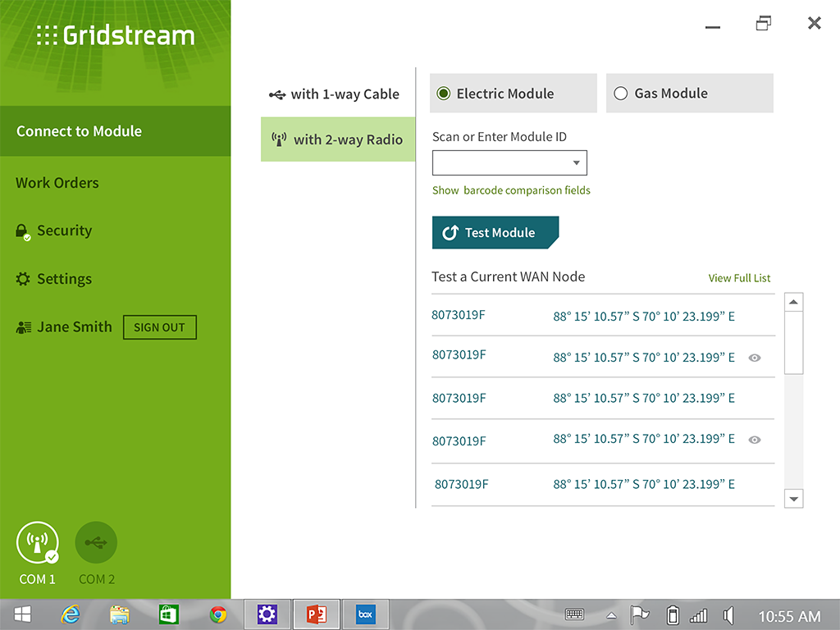Toggle eye icon on second WAN node row

[755, 358]
